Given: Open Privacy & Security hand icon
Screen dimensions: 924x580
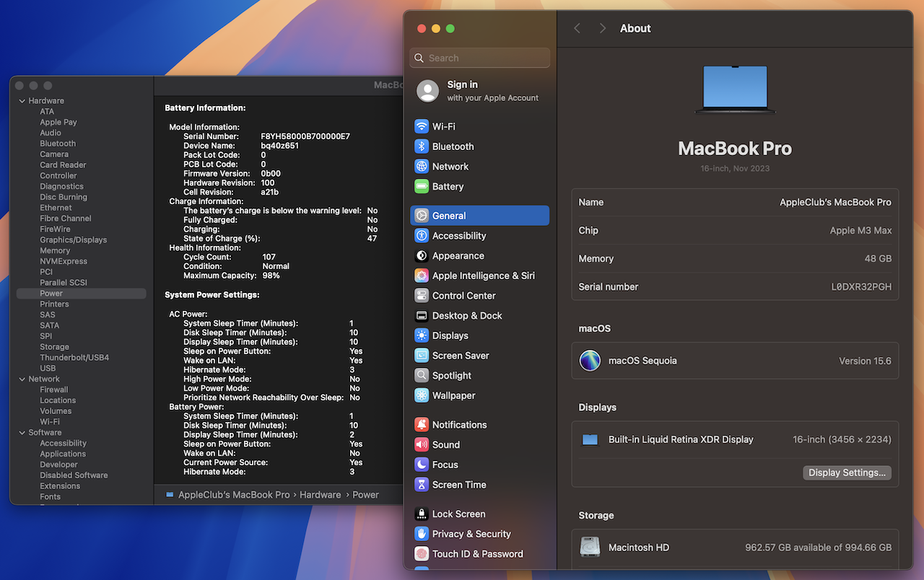Looking at the screenshot, I should coord(422,534).
